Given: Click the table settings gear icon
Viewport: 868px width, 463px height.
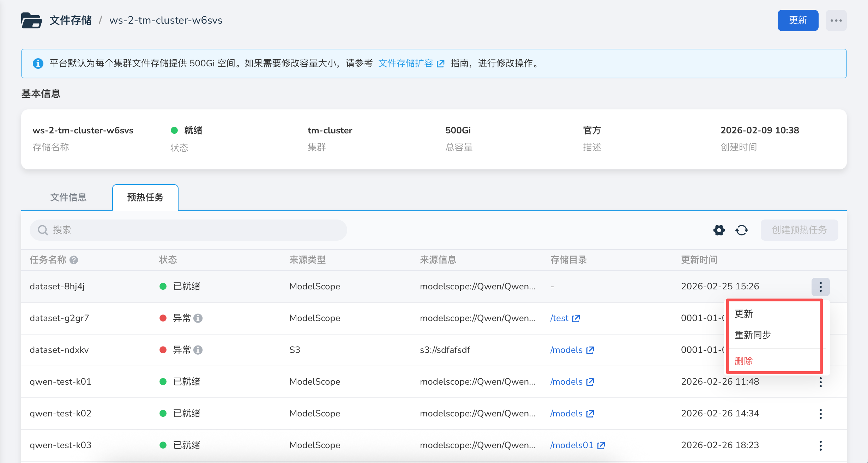Looking at the screenshot, I should [x=719, y=230].
